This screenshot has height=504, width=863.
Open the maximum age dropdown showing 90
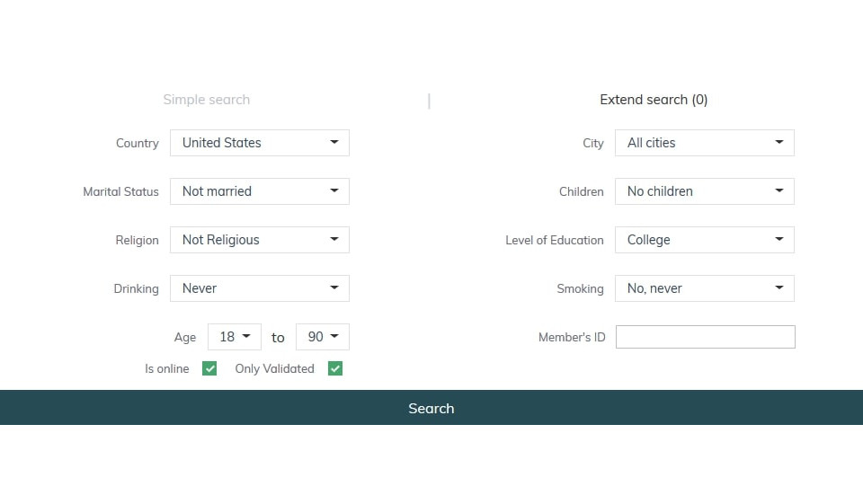(x=322, y=337)
